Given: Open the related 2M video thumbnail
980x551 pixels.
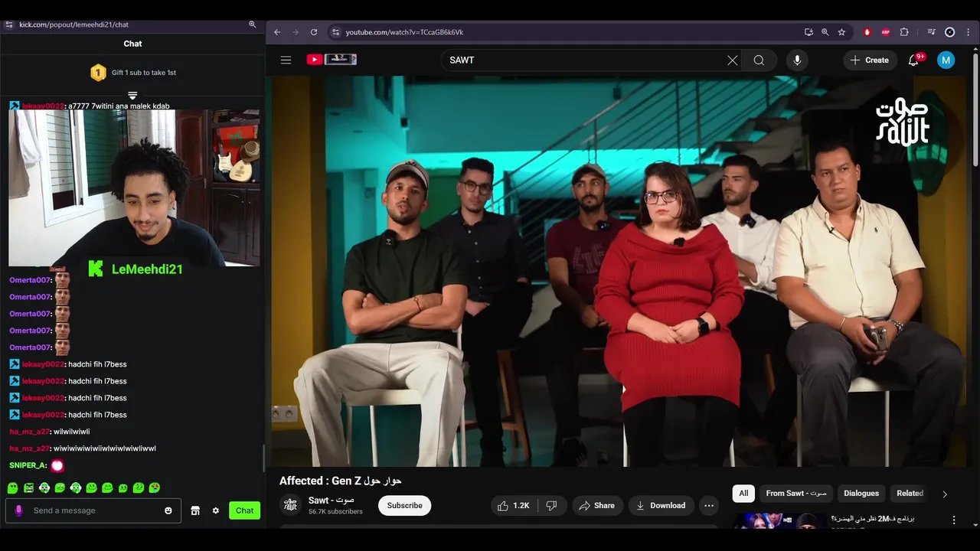Looking at the screenshot, I should [x=779, y=521].
